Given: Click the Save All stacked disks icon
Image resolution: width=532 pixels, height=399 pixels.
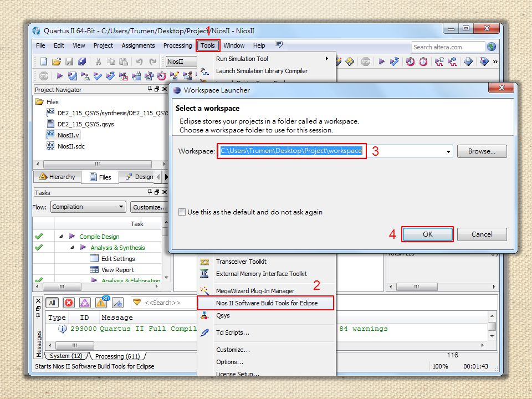Looking at the screenshot, I should coord(82,62).
